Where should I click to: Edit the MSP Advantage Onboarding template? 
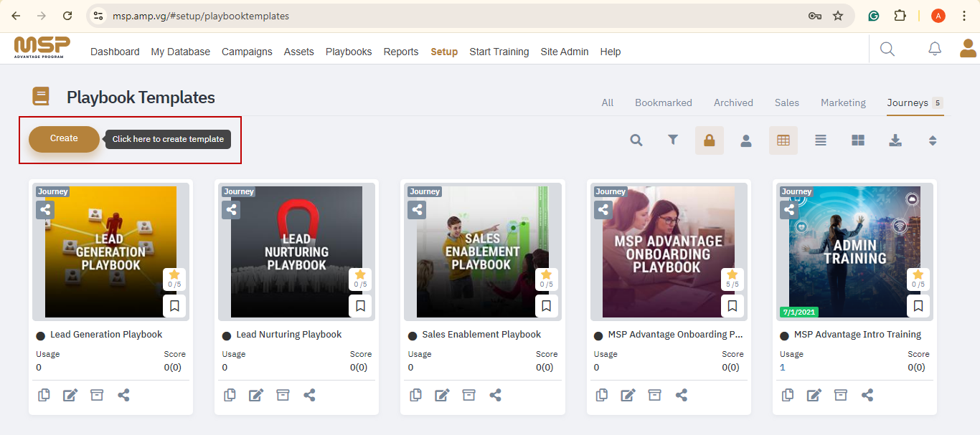pyautogui.click(x=628, y=395)
